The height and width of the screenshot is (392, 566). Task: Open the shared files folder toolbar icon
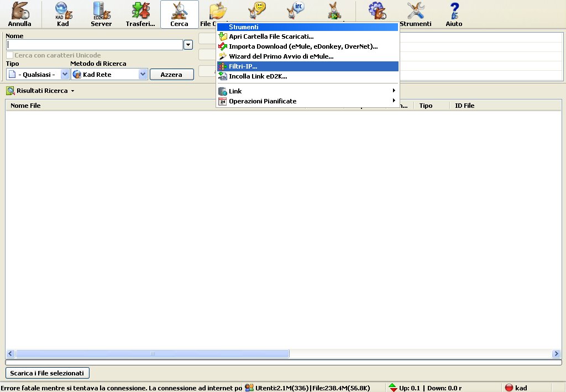[218, 11]
